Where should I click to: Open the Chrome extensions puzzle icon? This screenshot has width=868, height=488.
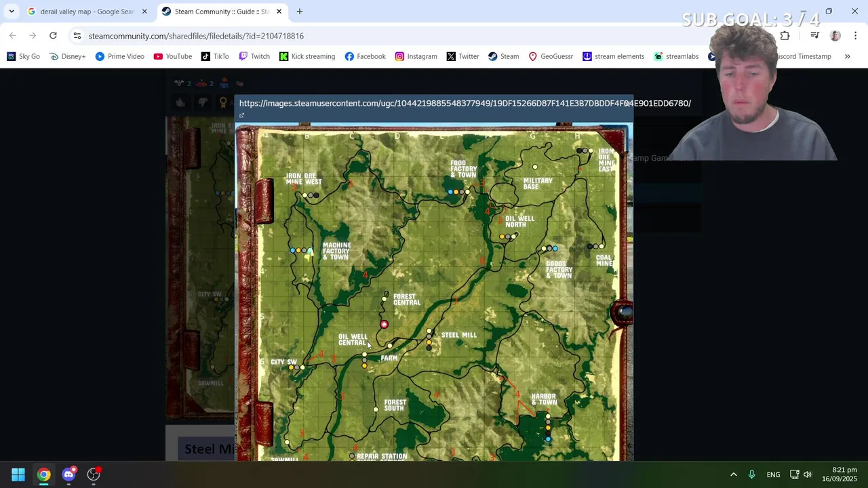pos(785,36)
